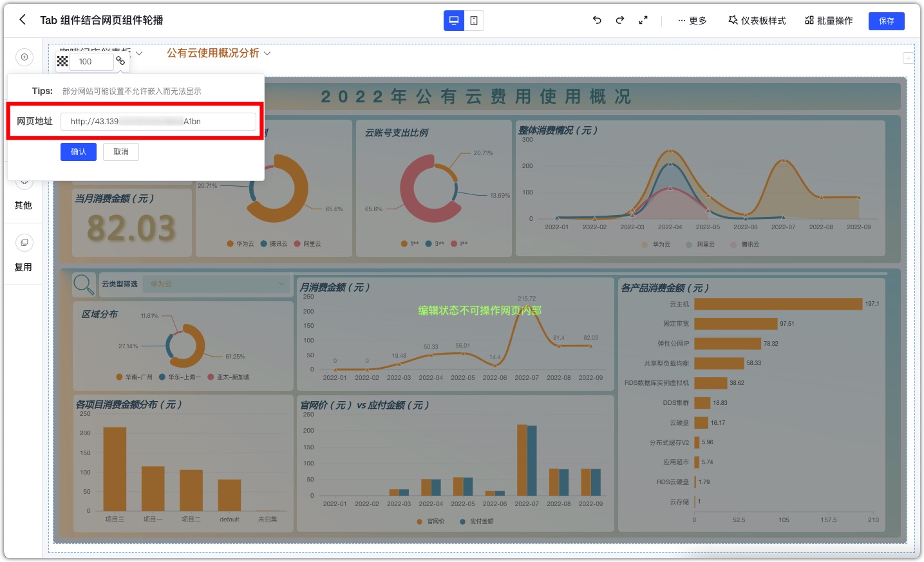The image size is (924, 562).
Task: Click the checkerboard transparency icon
Action: click(62, 61)
